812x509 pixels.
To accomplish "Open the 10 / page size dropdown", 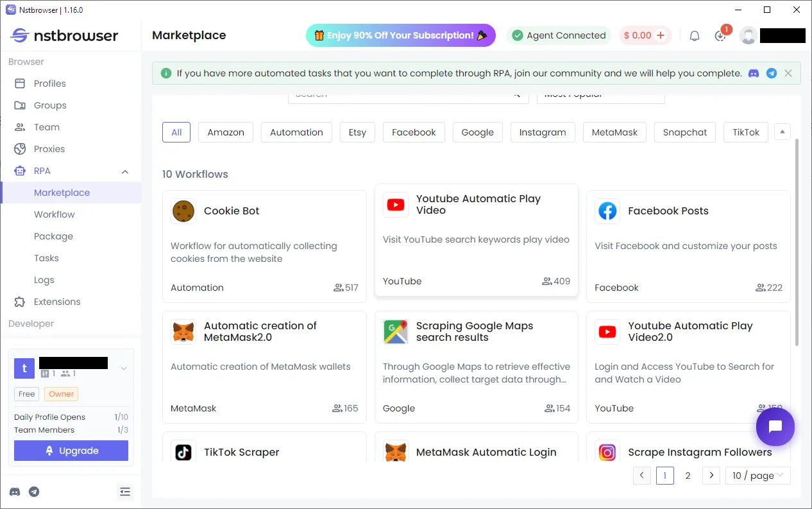I will (758, 476).
